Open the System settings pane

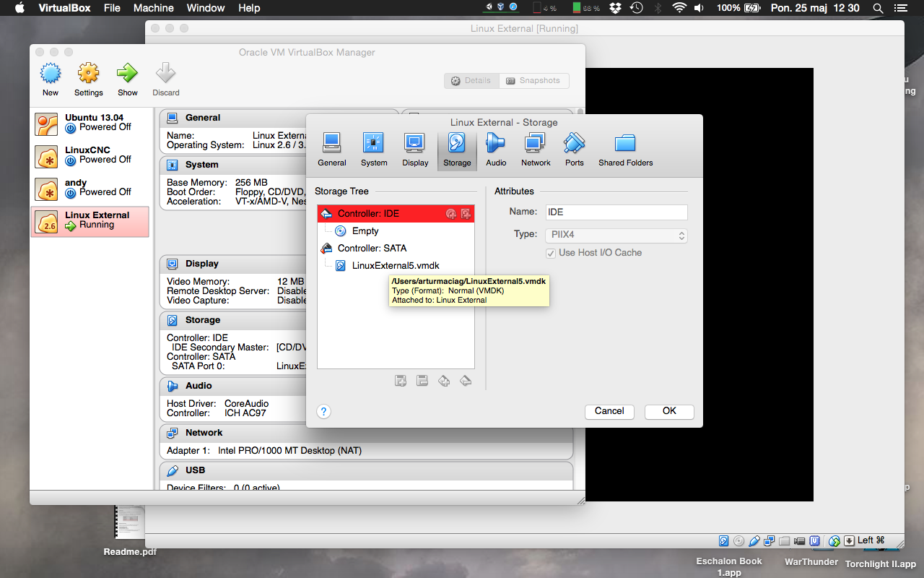point(374,150)
